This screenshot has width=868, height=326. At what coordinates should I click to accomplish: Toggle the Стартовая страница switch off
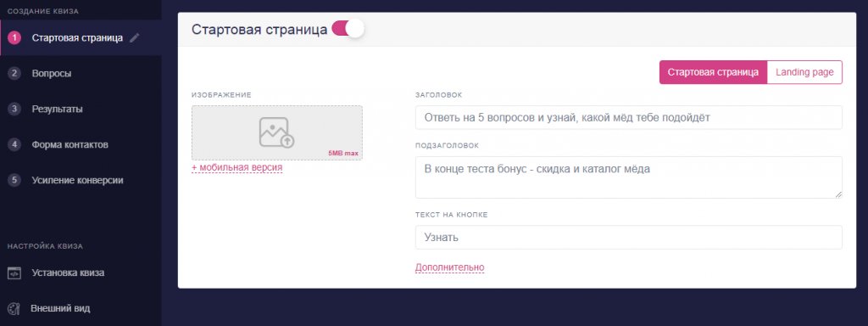[348, 29]
